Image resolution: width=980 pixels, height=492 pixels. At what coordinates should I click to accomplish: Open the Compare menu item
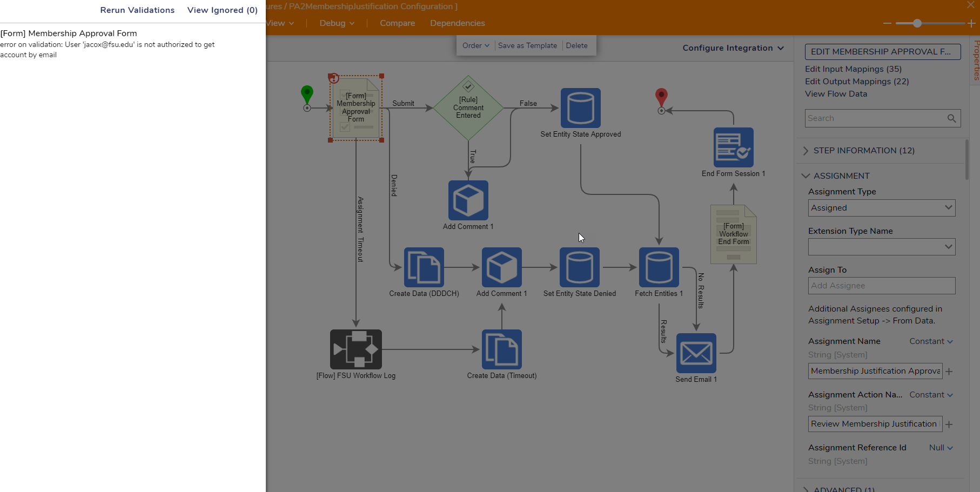point(397,23)
